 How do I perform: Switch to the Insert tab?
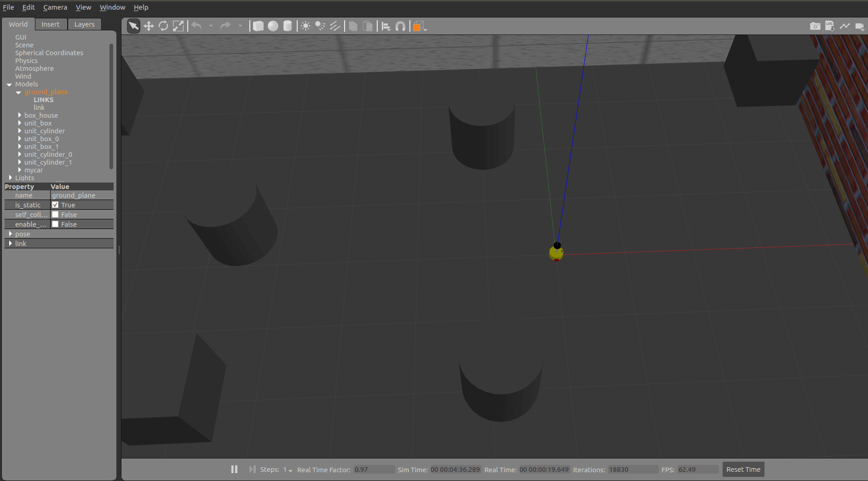pyautogui.click(x=51, y=24)
